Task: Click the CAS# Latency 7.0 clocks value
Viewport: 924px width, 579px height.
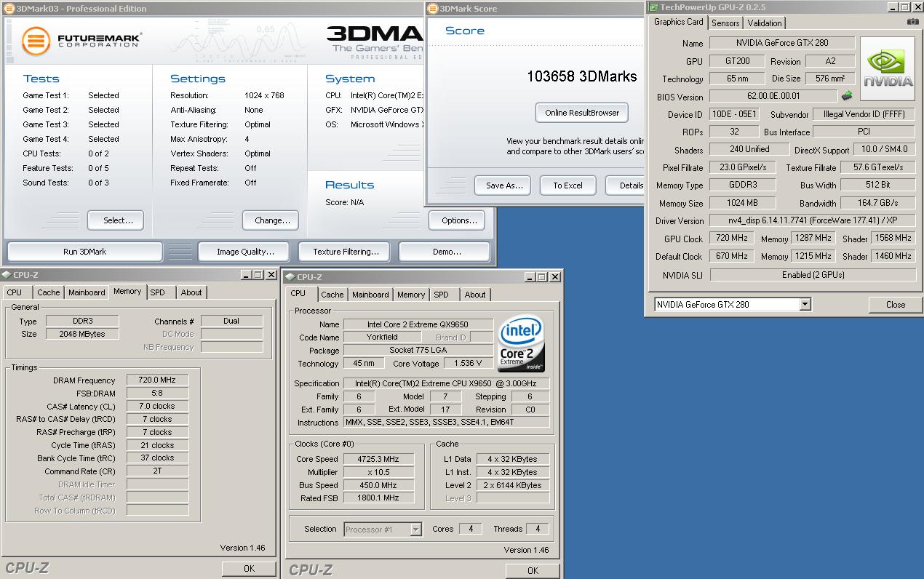Action: (x=157, y=406)
